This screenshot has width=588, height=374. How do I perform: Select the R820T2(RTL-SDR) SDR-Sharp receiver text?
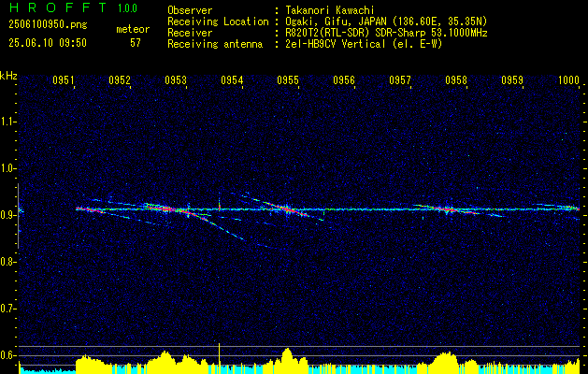coord(386,33)
